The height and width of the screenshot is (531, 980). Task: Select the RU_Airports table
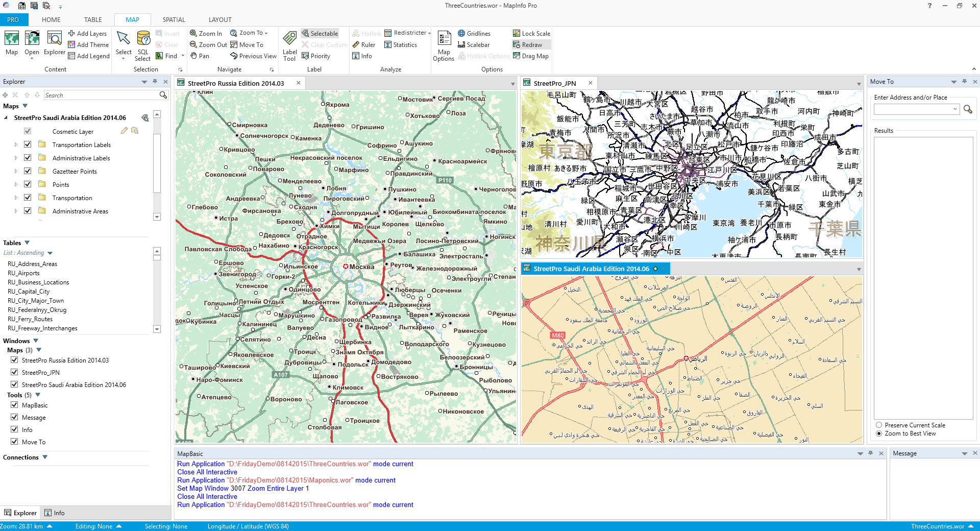click(23, 273)
